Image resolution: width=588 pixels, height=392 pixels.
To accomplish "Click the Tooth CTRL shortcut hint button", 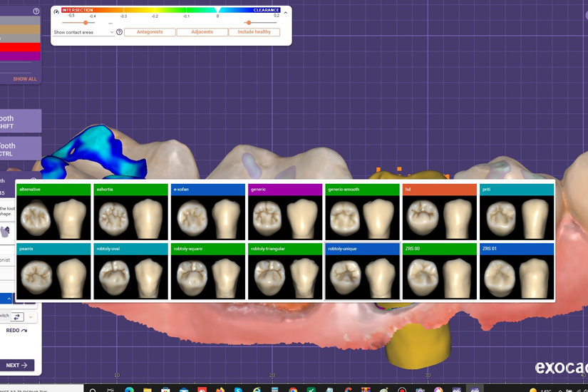I will pyautogui.click(x=20, y=149).
